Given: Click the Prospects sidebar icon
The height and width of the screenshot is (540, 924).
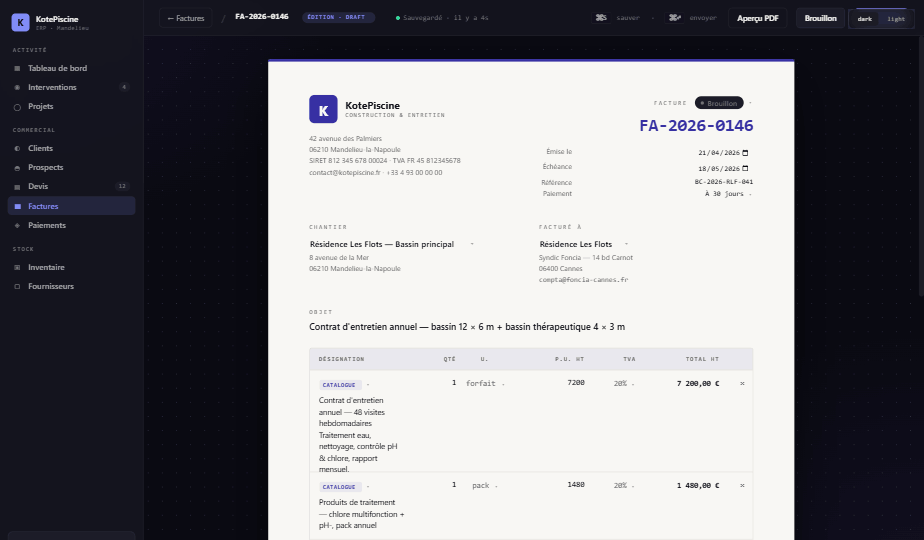Looking at the screenshot, I should point(17,168).
